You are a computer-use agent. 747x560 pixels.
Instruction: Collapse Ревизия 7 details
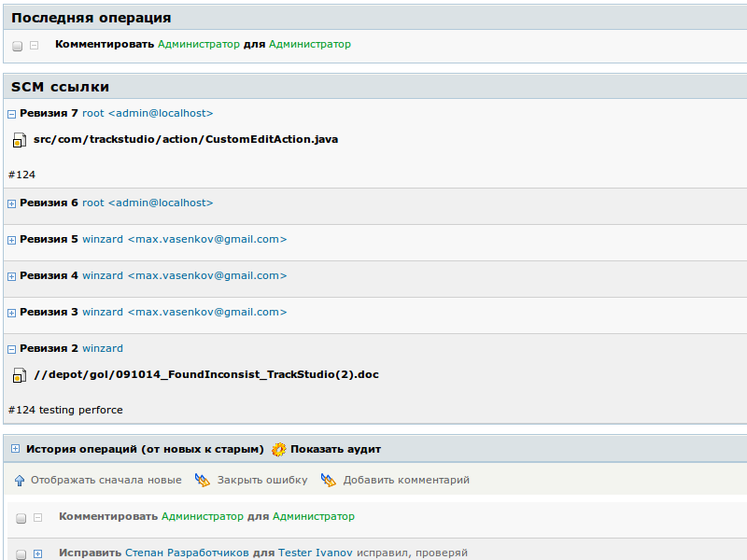pyautogui.click(x=11, y=114)
